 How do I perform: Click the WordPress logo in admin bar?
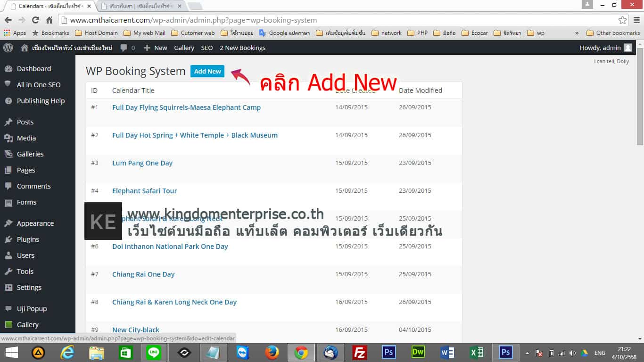pyautogui.click(x=8, y=48)
